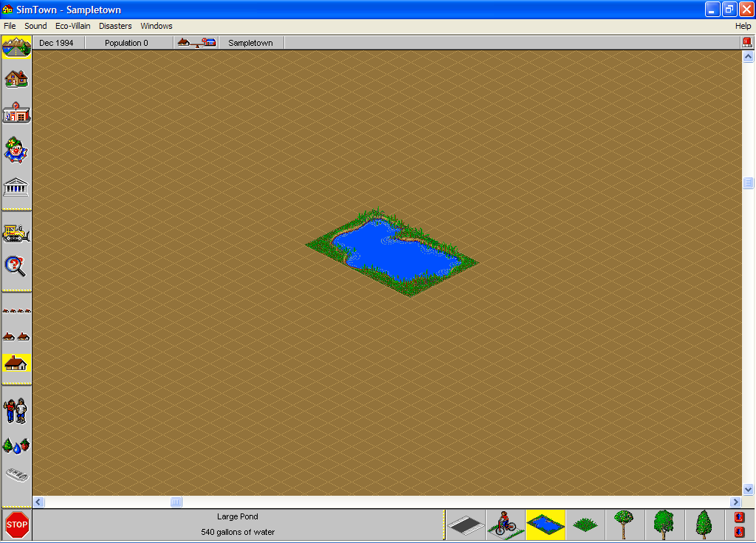The height and width of the screenshot is (543, 756).
Task: Open the businesses category with the red store
Action: tap(16, 114)
